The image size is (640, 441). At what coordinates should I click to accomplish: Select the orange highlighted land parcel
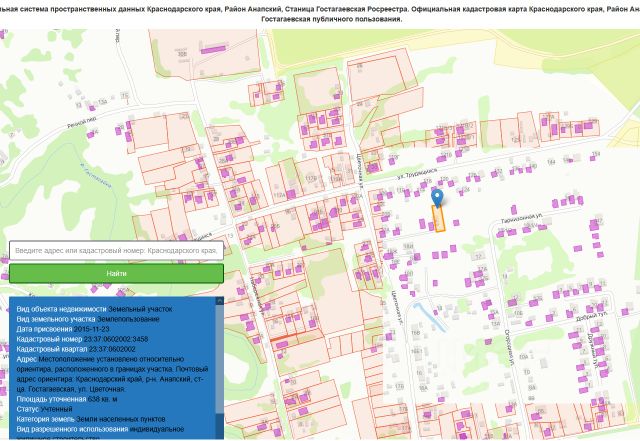(439, 219)
